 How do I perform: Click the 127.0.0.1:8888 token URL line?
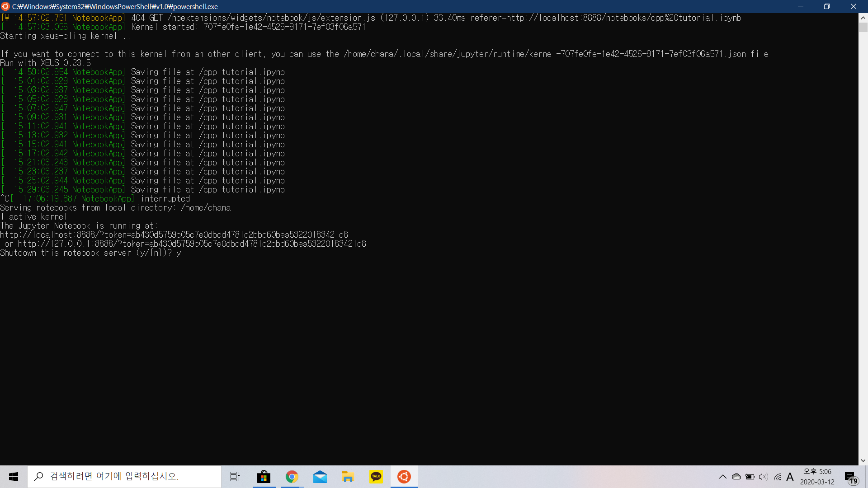(185, 244)
